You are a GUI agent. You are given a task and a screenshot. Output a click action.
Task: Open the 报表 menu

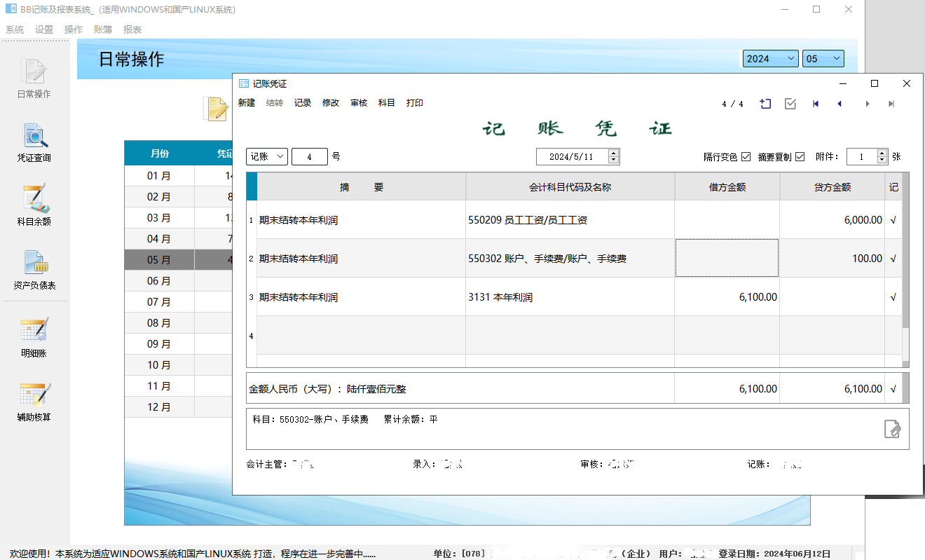tap(132, 29)
